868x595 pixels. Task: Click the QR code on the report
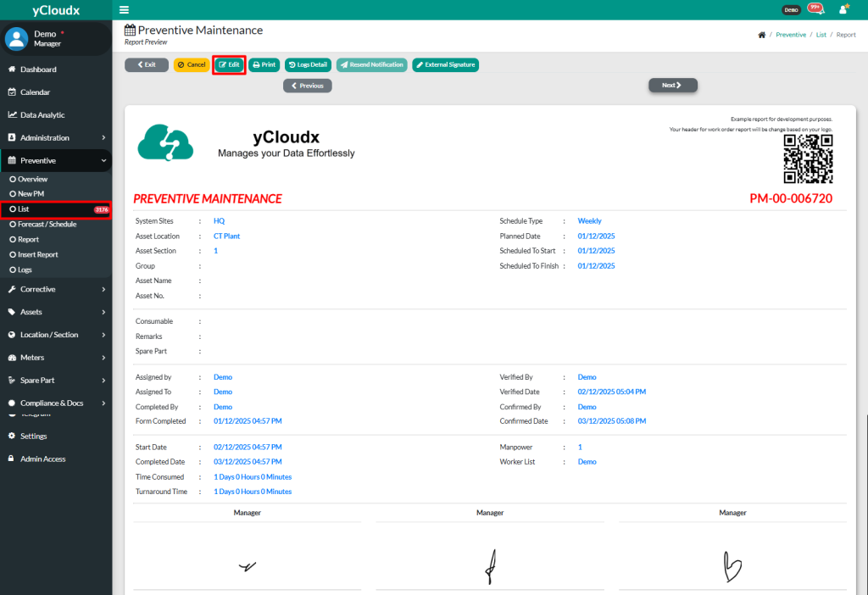coord(808,158)
